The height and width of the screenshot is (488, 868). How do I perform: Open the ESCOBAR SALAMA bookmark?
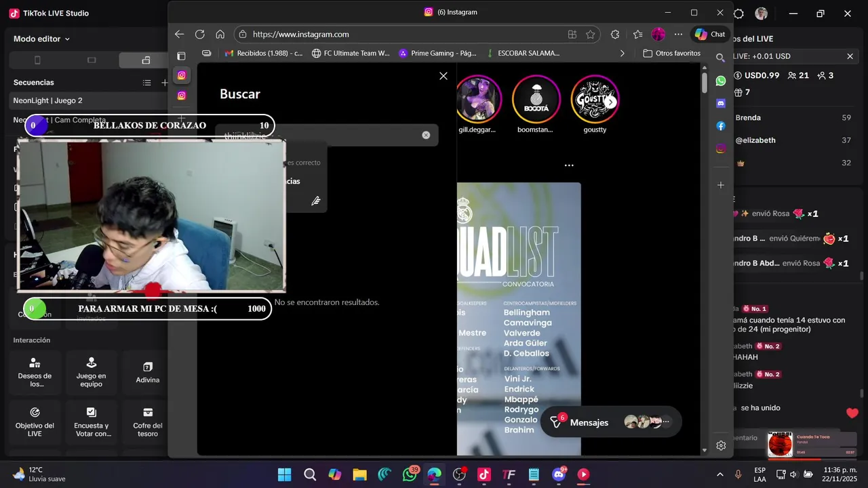coord(523,53)
